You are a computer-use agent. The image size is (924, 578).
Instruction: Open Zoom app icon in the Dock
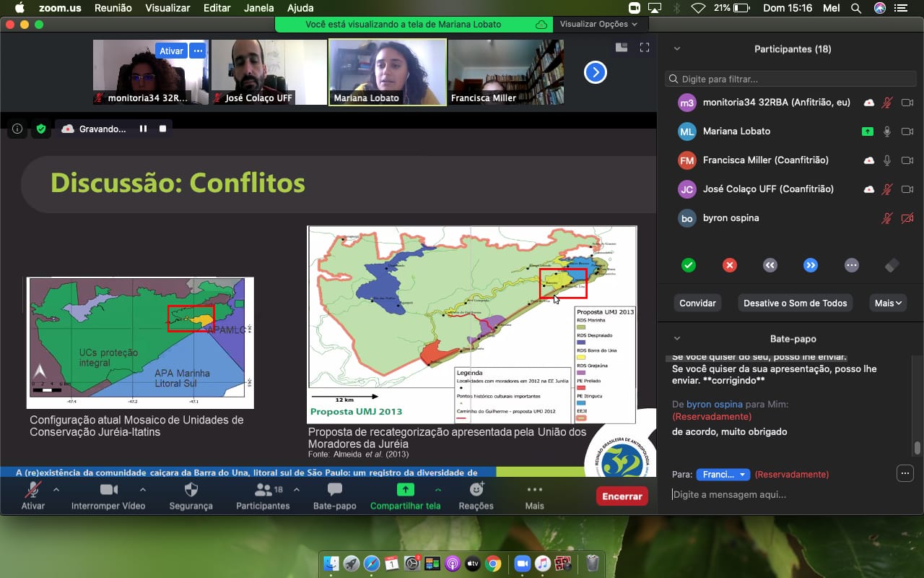tap(522, 563)
